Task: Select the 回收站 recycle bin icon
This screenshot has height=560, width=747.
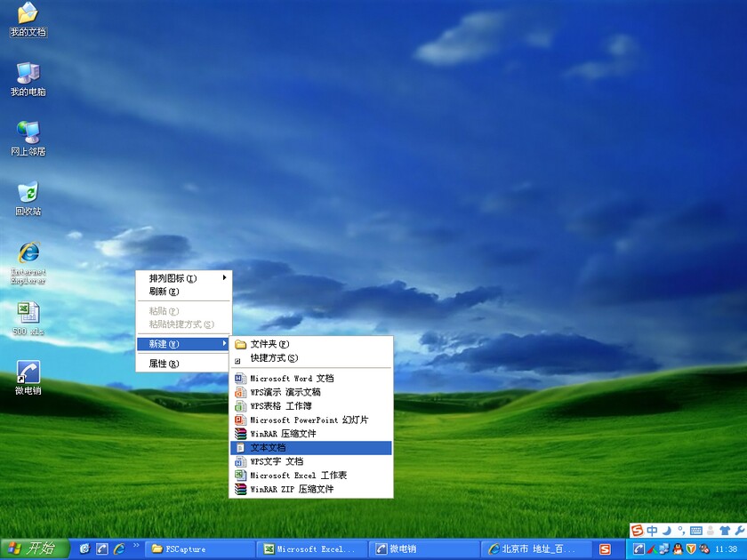Action: (28, 198)
